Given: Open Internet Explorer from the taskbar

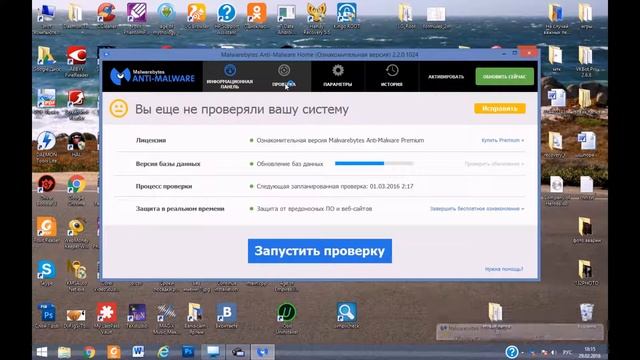Looking at the screenshot, I should tap(163, 352).
